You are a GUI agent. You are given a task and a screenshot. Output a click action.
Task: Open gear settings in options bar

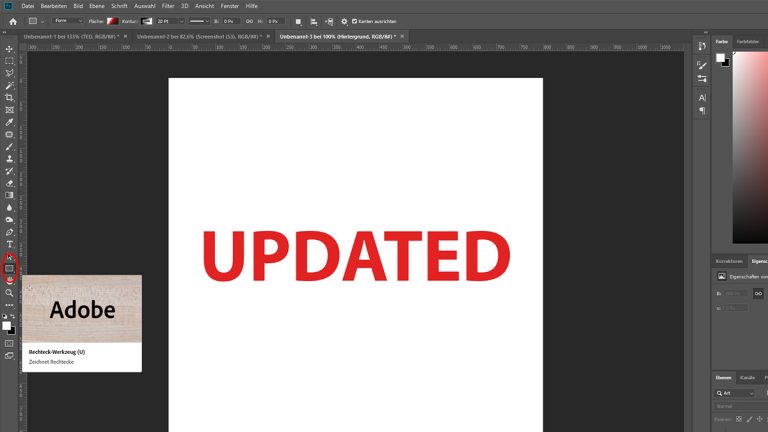pos(344,22)
